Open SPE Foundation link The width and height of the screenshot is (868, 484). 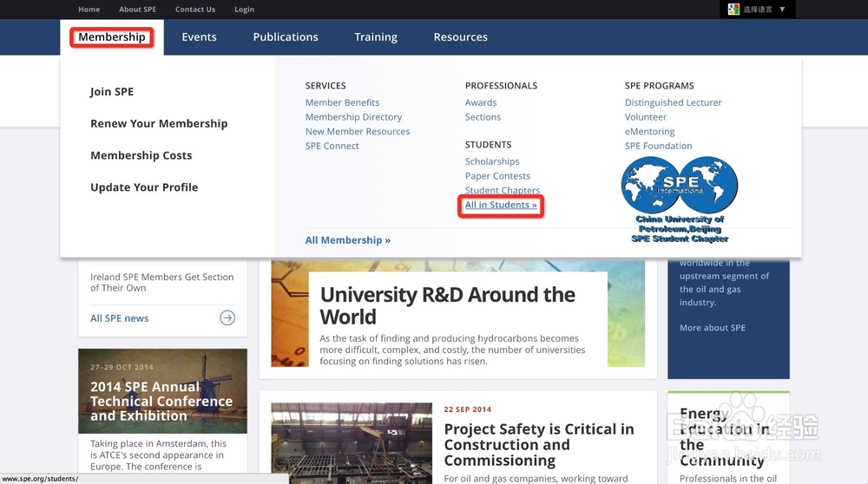(x=658, y=146)
